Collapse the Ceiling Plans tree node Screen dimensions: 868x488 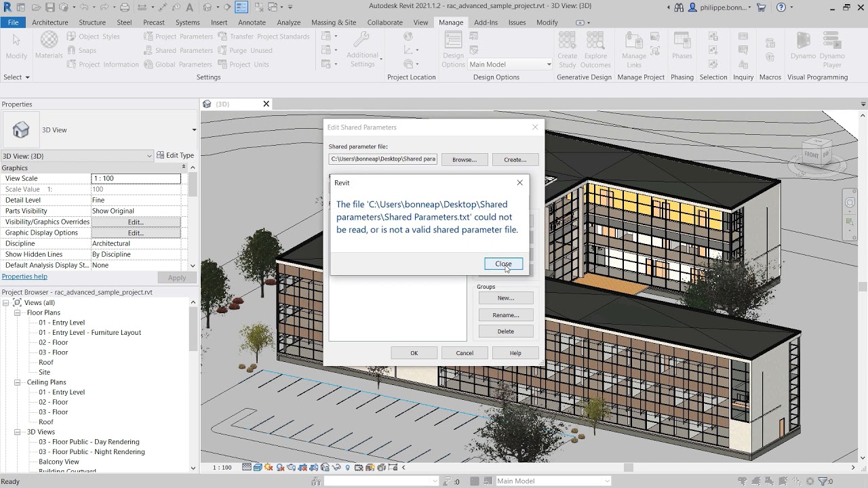[18, 382]
